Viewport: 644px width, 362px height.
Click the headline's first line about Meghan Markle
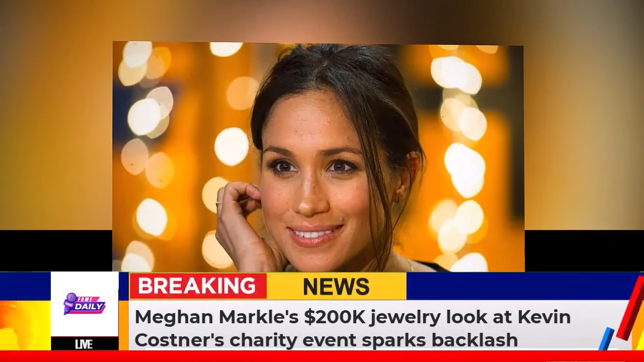tap(353, 317)
